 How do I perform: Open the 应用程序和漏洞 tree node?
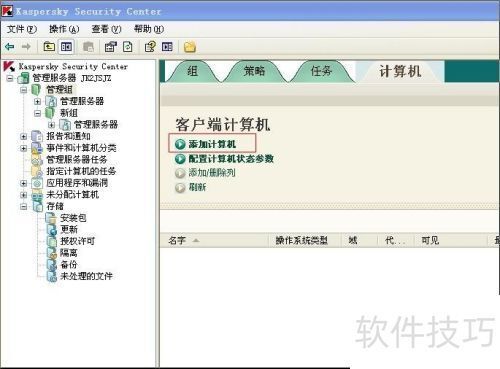click(x=77, y=183)
